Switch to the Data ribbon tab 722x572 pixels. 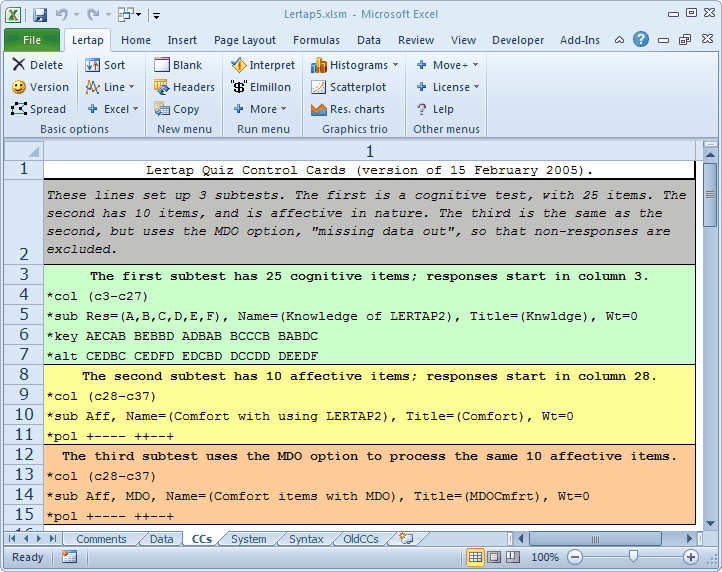pyautogui.click(x=368, y=40)
